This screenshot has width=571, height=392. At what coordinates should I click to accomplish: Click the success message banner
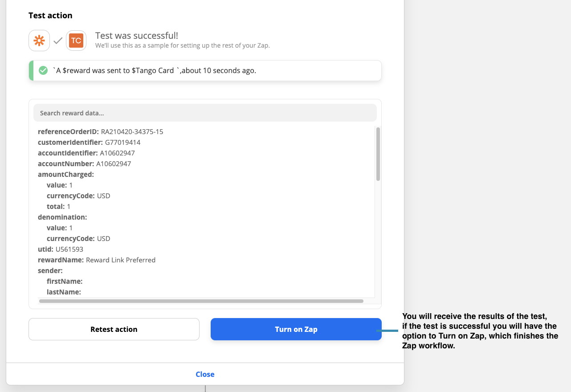[x=205, y=70]
